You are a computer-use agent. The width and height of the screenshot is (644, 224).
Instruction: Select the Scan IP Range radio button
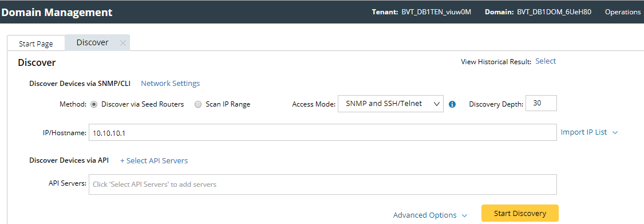click(x=198, y=104)
